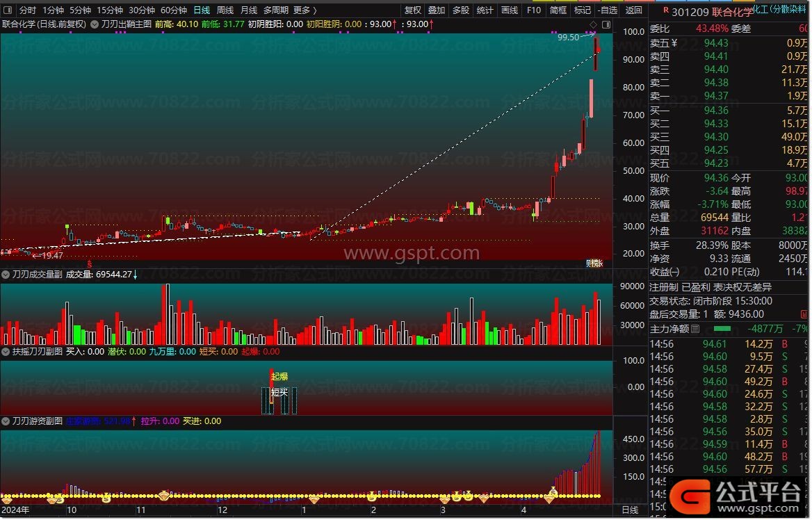Click the 换手 value 28.39%

(712, 245)
